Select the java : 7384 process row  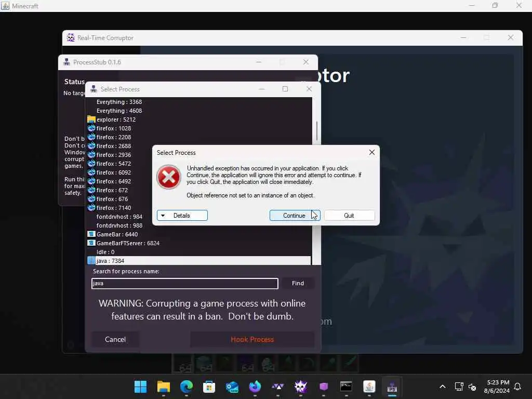199,261
